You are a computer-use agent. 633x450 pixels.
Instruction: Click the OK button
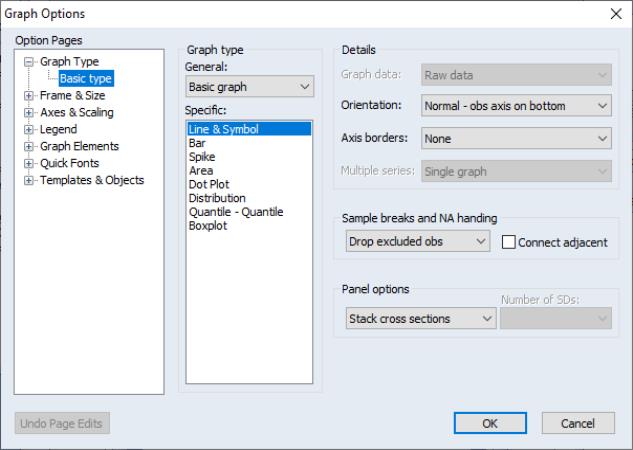click(490, 423)
